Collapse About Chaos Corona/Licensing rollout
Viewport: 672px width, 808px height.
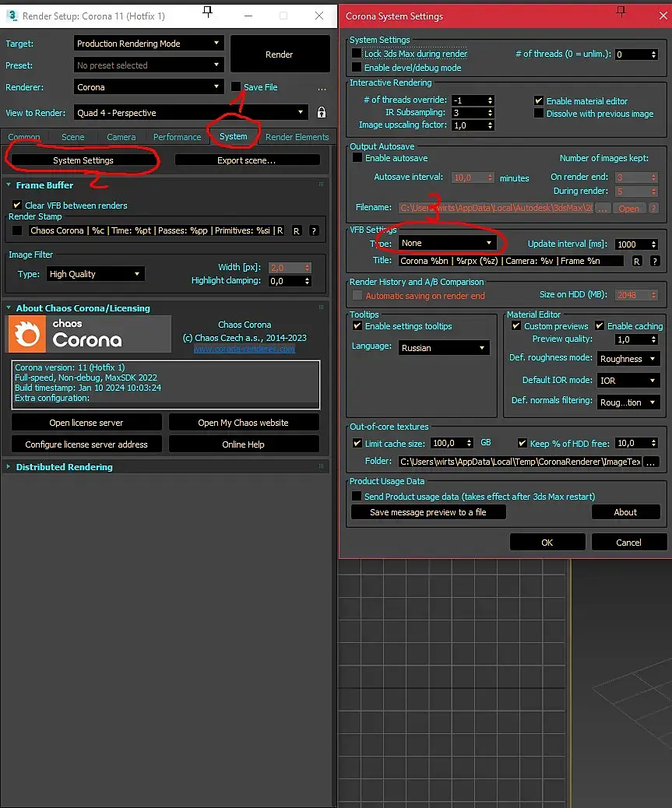tap(9, 307)
